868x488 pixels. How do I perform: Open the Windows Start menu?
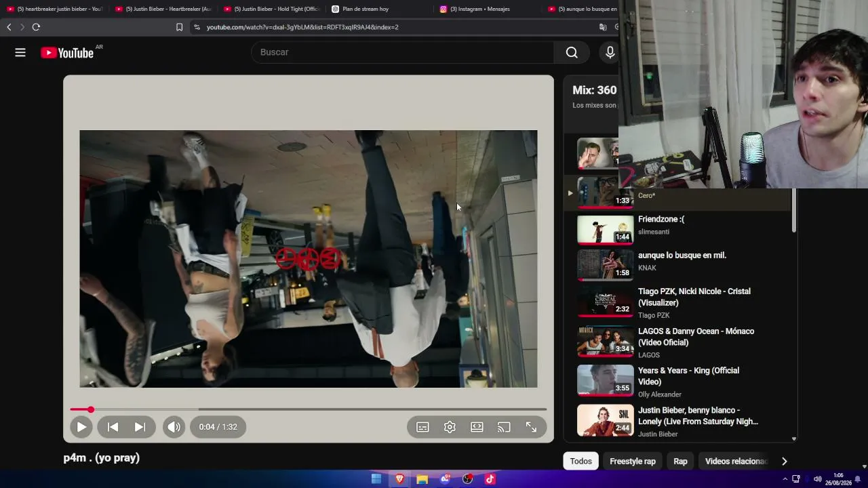tap(376, 479)
